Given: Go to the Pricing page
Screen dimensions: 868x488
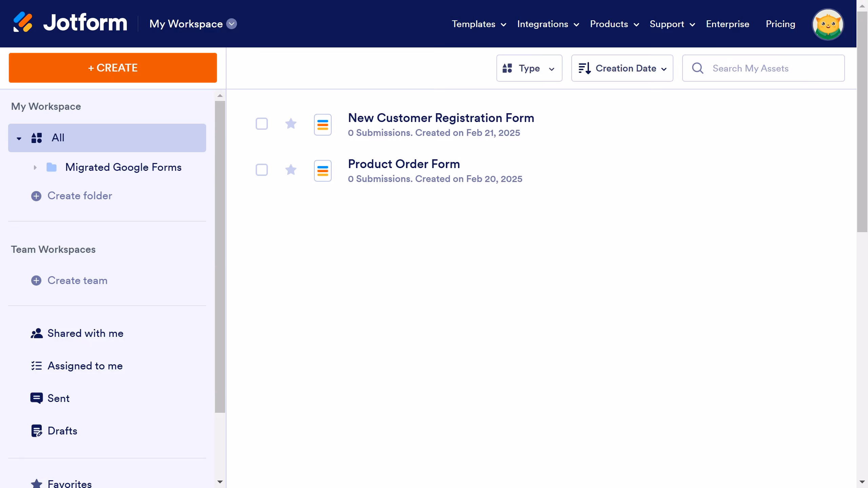Looking at the screenshot, I should coord(781,24).
